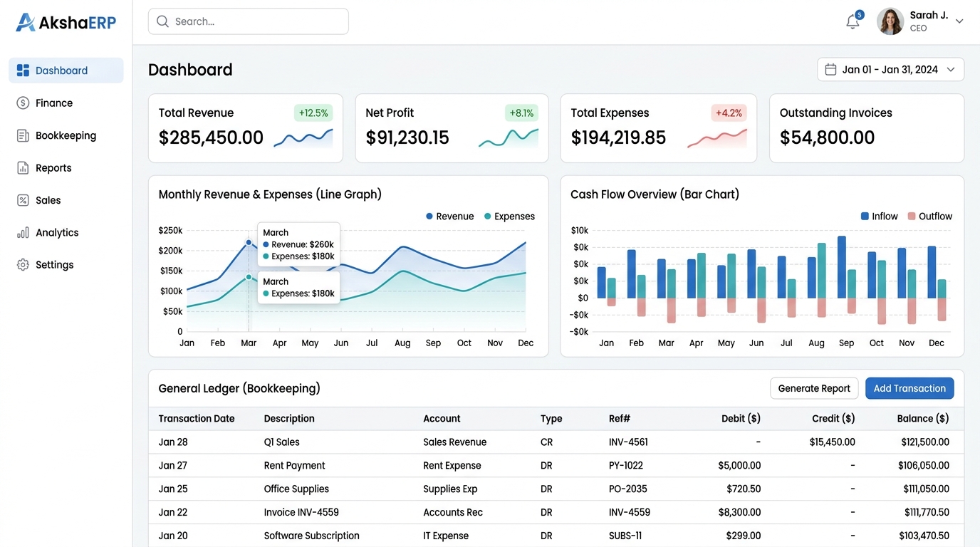Click the Settings gear icon
The image size is (980, 547).
[23, 265]
